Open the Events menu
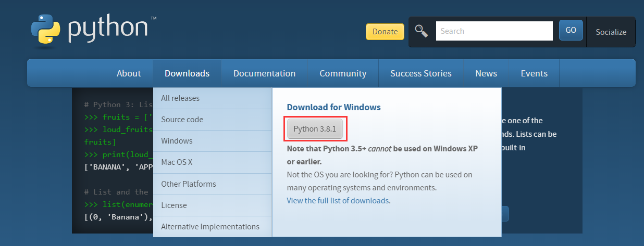 [x=534, y=73]
